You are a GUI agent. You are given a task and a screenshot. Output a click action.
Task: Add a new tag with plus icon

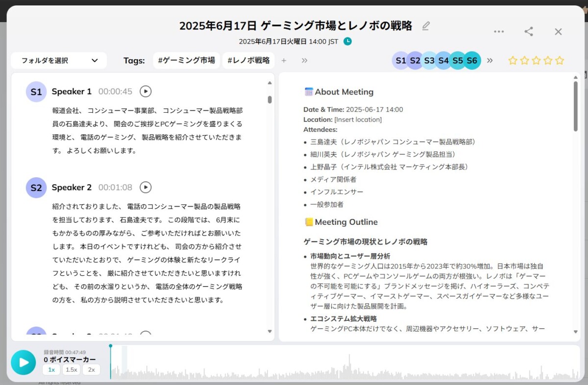coord(284,60)
